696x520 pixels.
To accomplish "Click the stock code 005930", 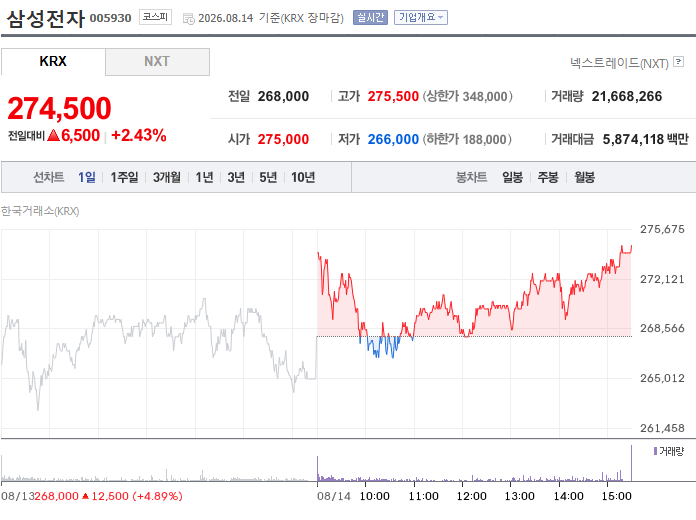I will point(111,18).
